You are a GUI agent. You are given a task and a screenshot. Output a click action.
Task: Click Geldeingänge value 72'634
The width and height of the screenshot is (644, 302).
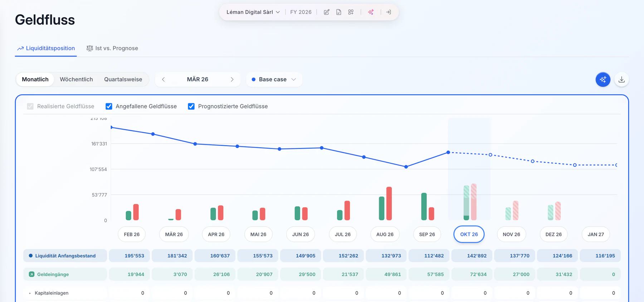point(472,274)
